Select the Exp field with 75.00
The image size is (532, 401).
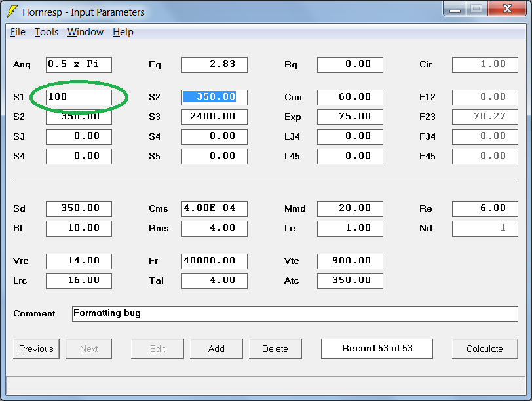click(350, 117)
